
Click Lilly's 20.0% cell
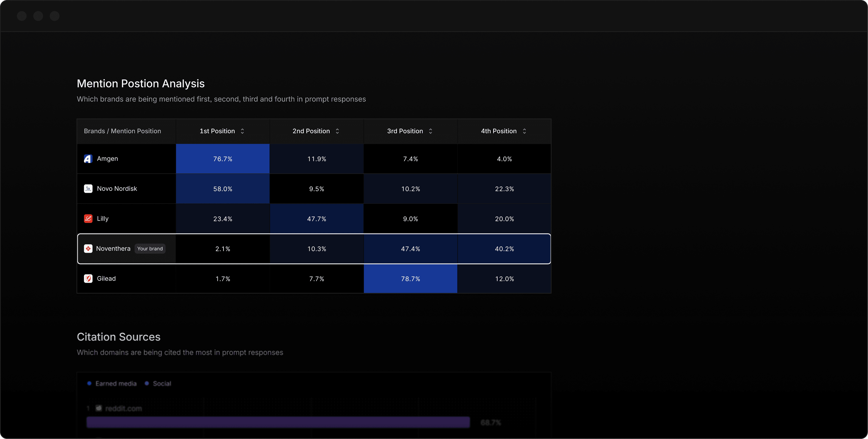click(x=504, y=219)
